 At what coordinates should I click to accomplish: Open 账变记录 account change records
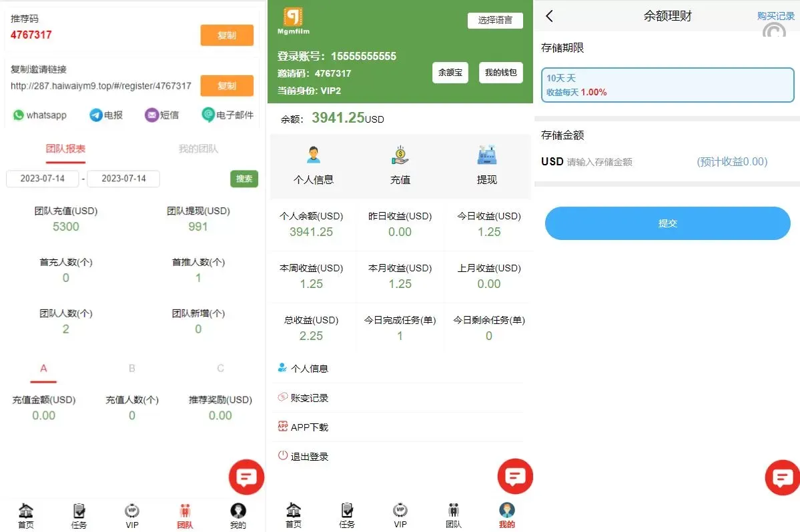pyautogui.click(x=310, y=398)
